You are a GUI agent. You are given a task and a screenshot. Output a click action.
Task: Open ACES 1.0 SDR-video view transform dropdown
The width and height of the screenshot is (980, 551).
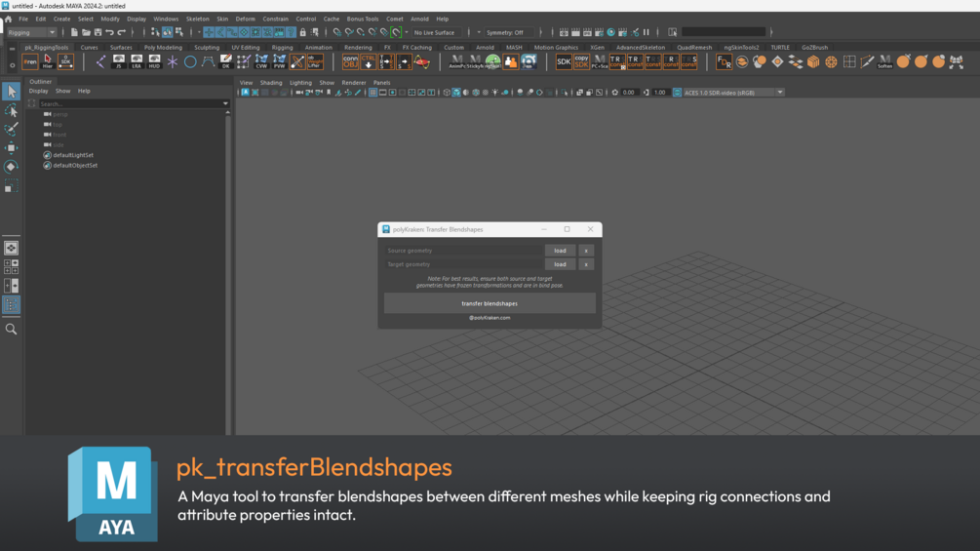click(x=732, y=93)
